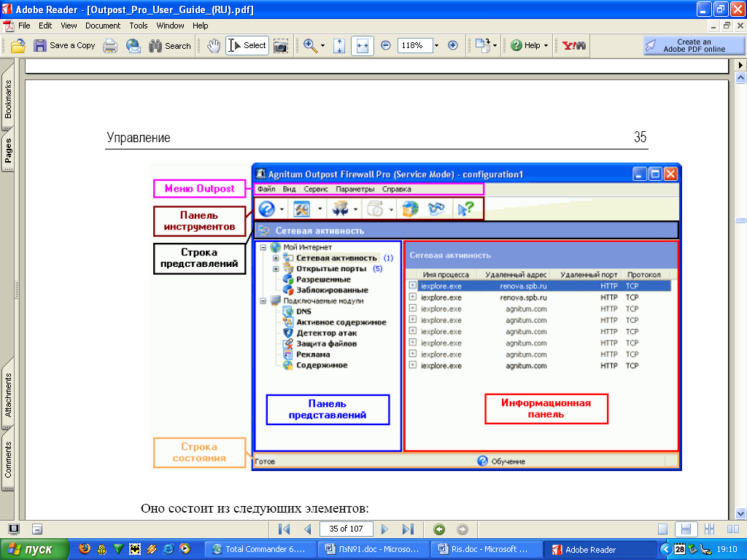
Task: Click Create an Adobe PDF online
Action: point(693,46)
